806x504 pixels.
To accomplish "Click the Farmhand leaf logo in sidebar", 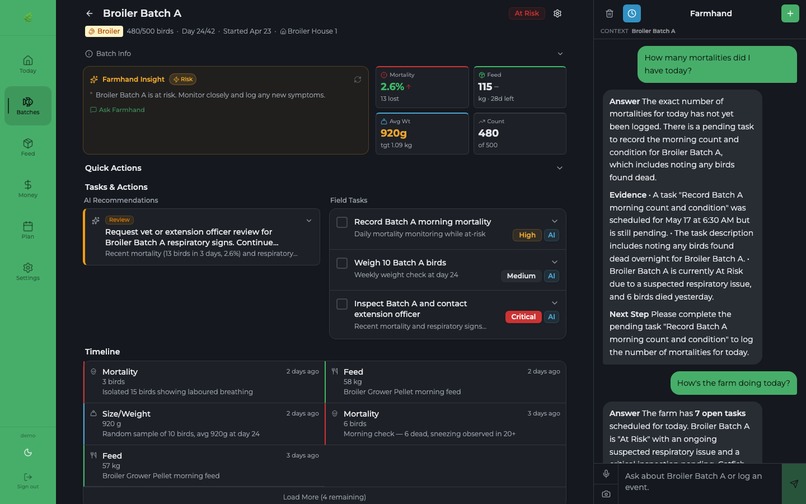I will coord(28,17).
